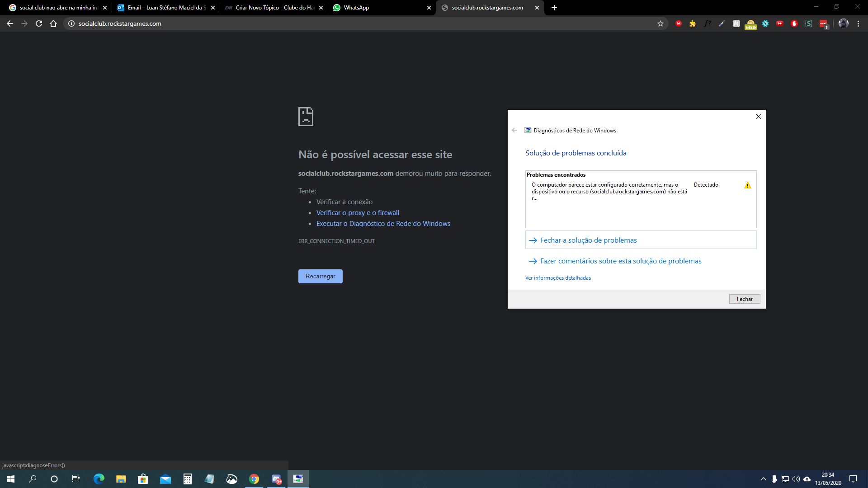Image resolution: width=868 pixels, height=488 pixels.
Task: Close the network diagnostics dialog with X
Action: [759, 117]
